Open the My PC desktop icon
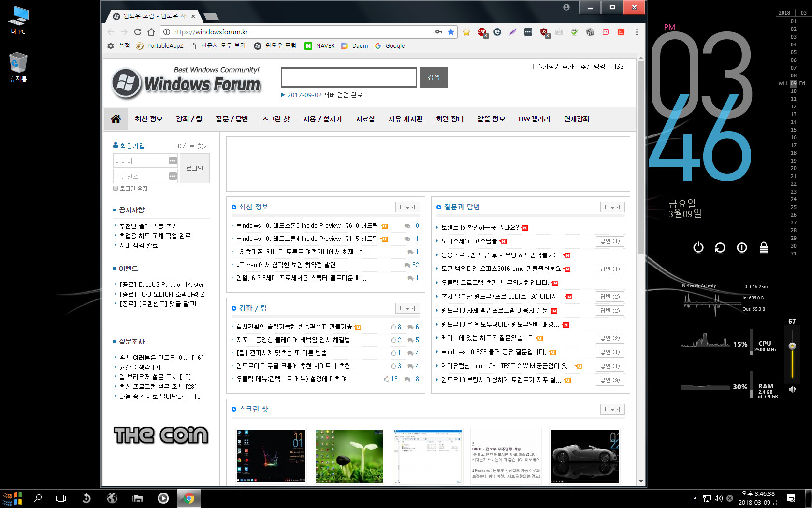The height and width of the screenshot is (508, 812). pyautogui.click(x=18, y=20)
